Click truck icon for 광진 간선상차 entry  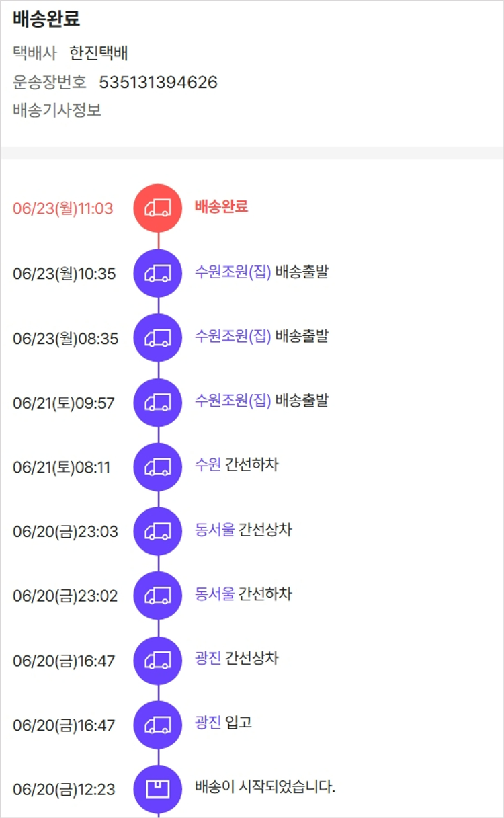[158, 660]
